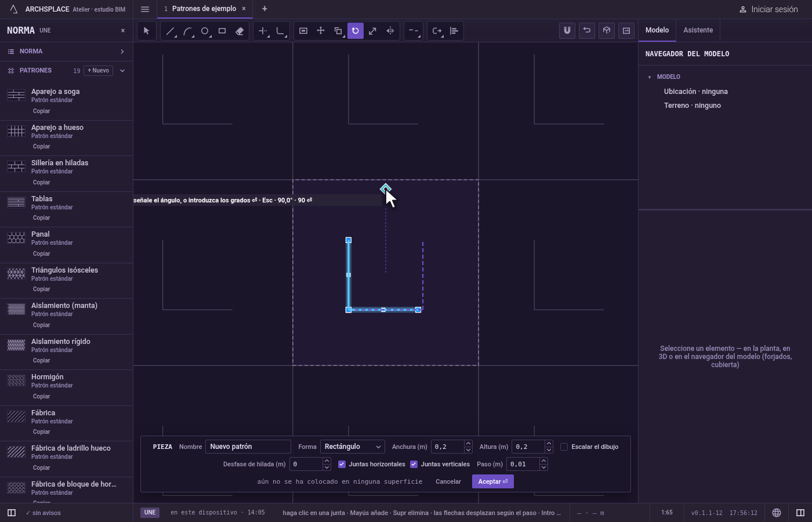Select the Patrones de ejemplo tab
812x522 pixels.
(x=204, y=9)
